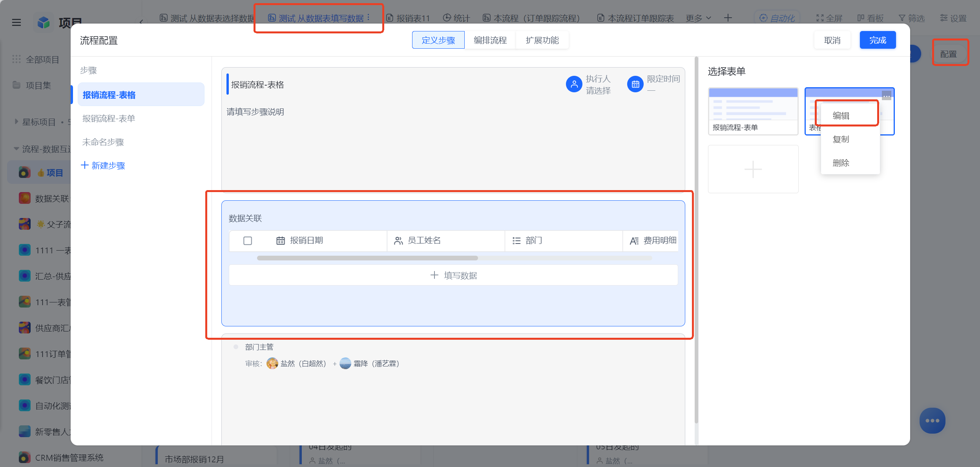Click 新建步骤 to add a step
The height and width of the screenshot is (467, 980).
tap(103, 165)
